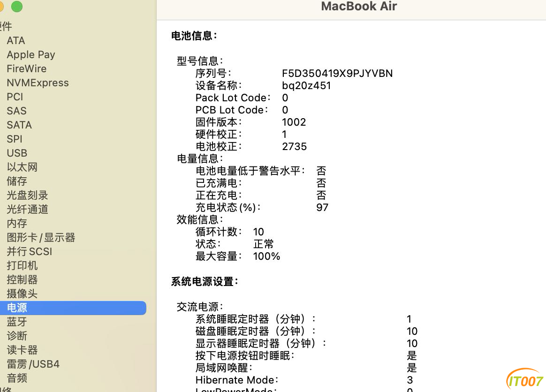
Task: Select USB in the hardware list
Action: [x=17, y=153]
